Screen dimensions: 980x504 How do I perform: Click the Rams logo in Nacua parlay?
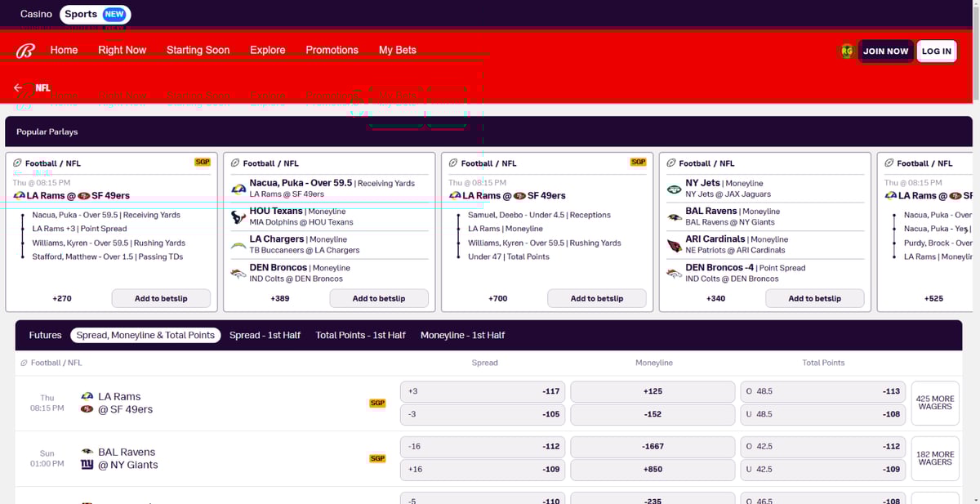click(238, 189)
